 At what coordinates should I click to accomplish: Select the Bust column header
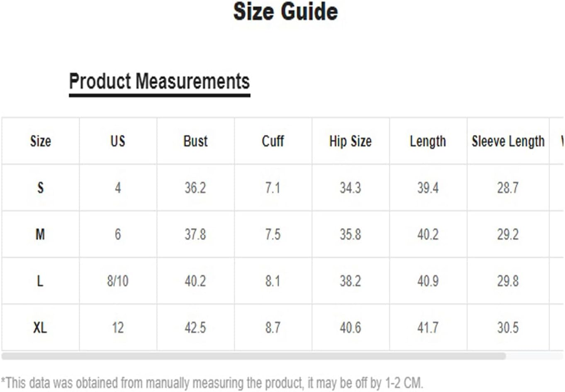(195, 141)
